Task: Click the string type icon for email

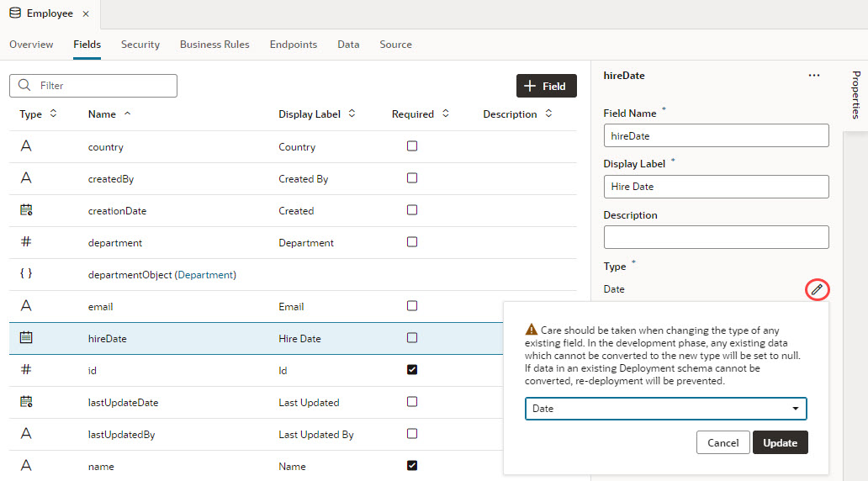Action: tap(26, 306)
